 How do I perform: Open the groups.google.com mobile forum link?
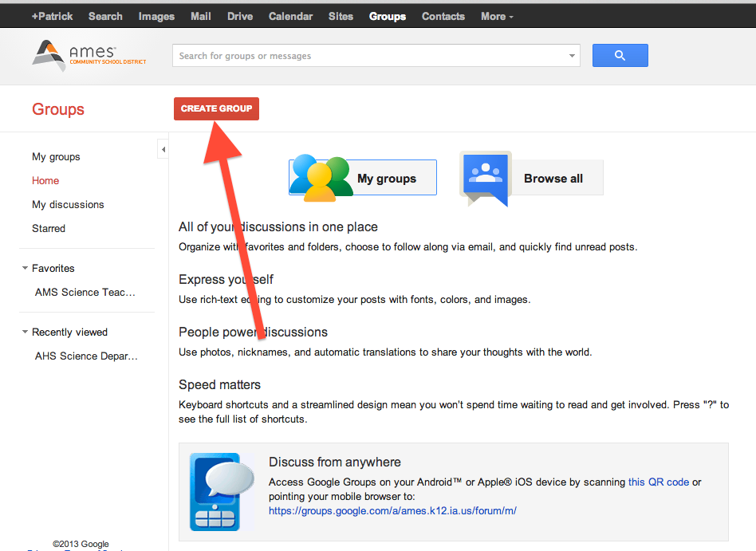coord(392,510)
